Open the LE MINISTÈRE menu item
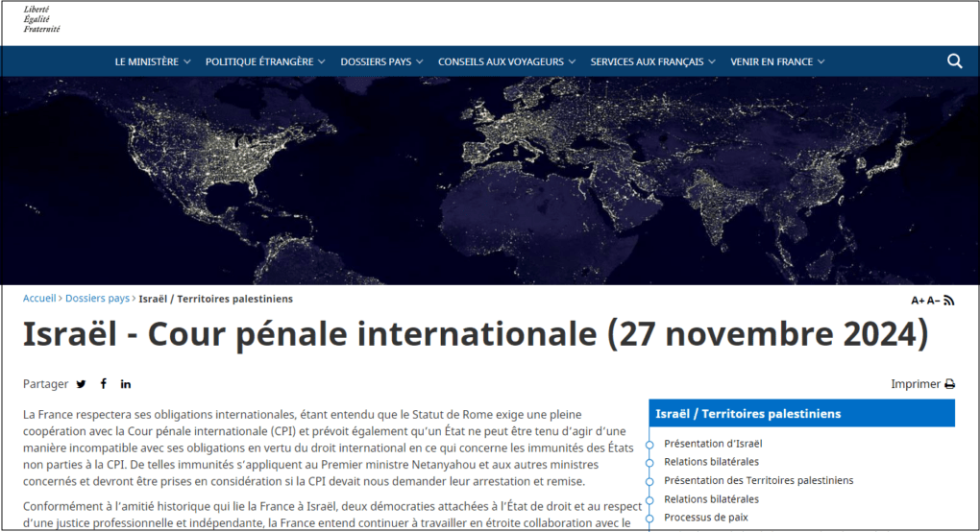The image size is (980, 532). [x=147, y=61]
